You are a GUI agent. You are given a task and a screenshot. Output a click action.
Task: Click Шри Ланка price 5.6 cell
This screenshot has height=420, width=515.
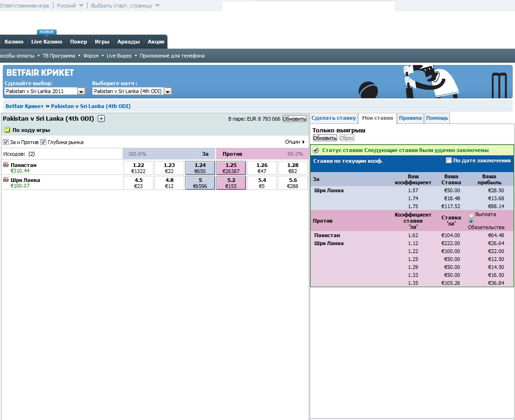(x=293, y=183)
